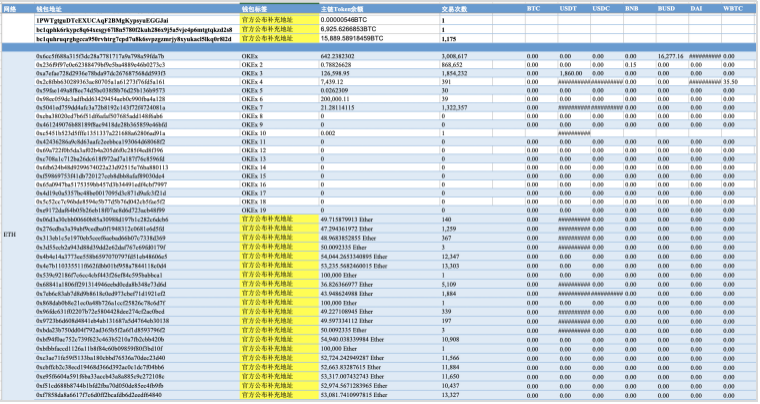Viewport: 760px width, 404px height.
Task: Select balance cell 21.28114115
Action: [x=337, y=108]
